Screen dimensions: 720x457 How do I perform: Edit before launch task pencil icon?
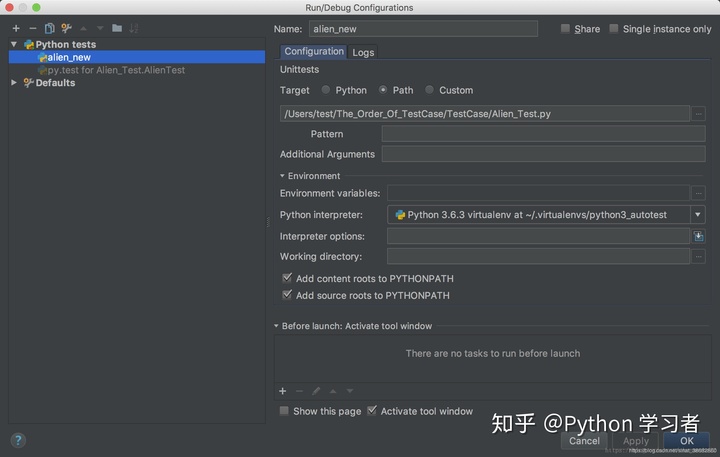pyautogui.click(x=316, y=391)
